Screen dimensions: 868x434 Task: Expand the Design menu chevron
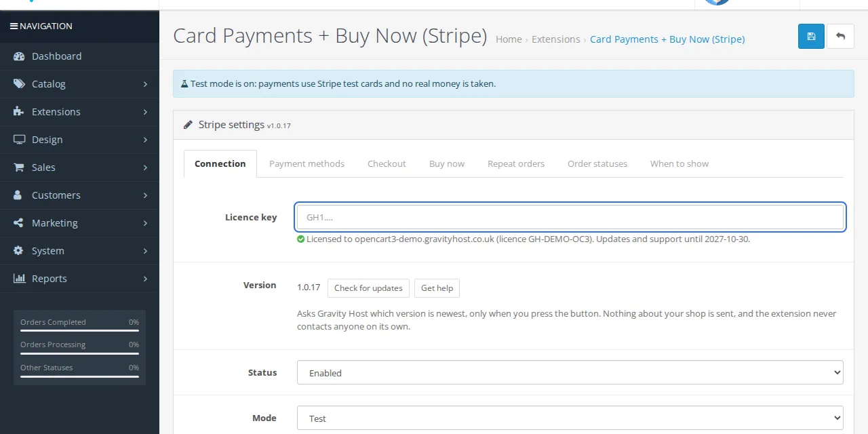tap(145, 140)
